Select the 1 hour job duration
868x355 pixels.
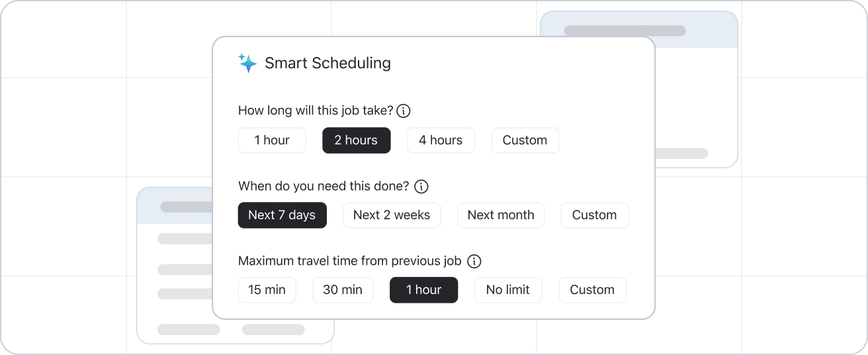[272, 140]
